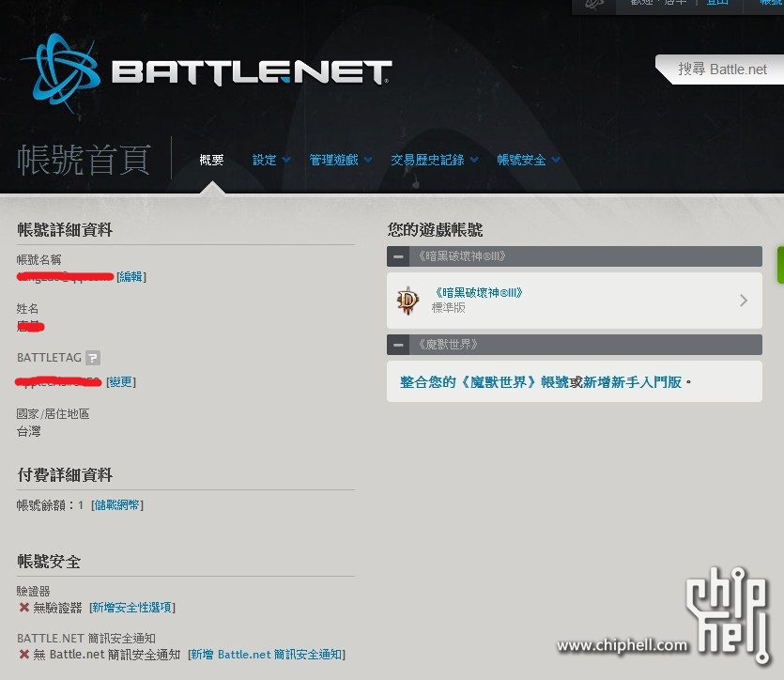Image resolution: width=784 pixels, height=680 pixels.
Task: Click the 編輯 link next to account name
Action: click(x=131, y=276)
